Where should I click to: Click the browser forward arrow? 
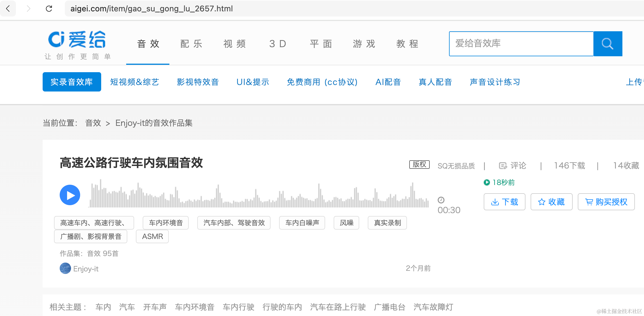pyautogui.click(x=28, y=9)
